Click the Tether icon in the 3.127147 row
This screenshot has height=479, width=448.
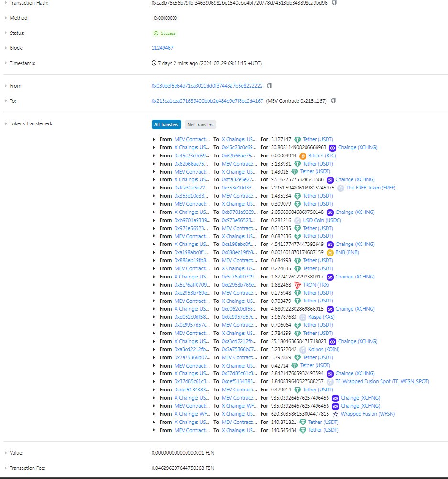297,140
